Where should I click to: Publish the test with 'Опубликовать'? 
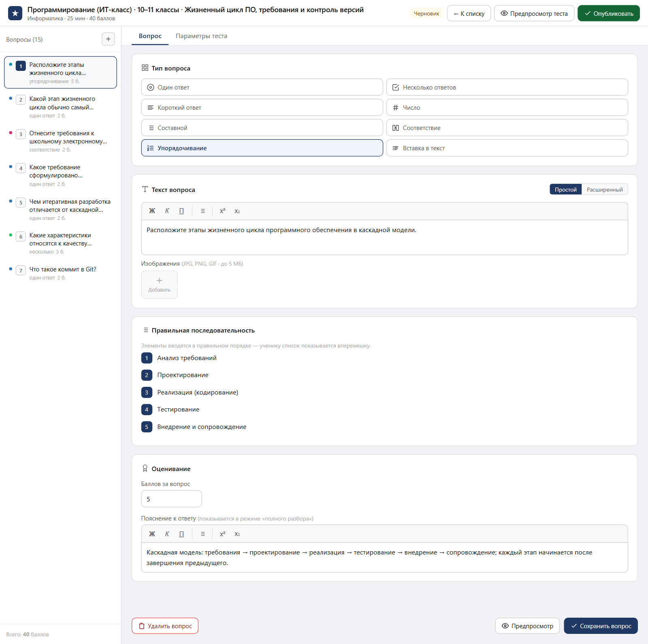point(609,13)
